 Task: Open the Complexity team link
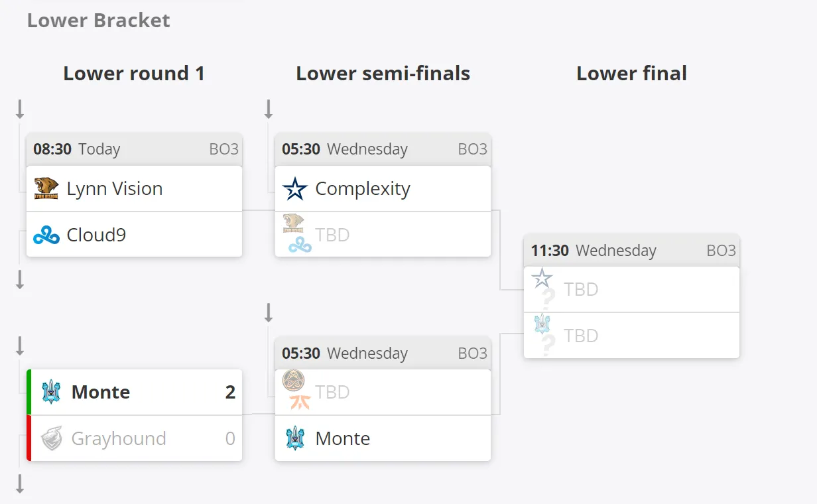(363, 188)
